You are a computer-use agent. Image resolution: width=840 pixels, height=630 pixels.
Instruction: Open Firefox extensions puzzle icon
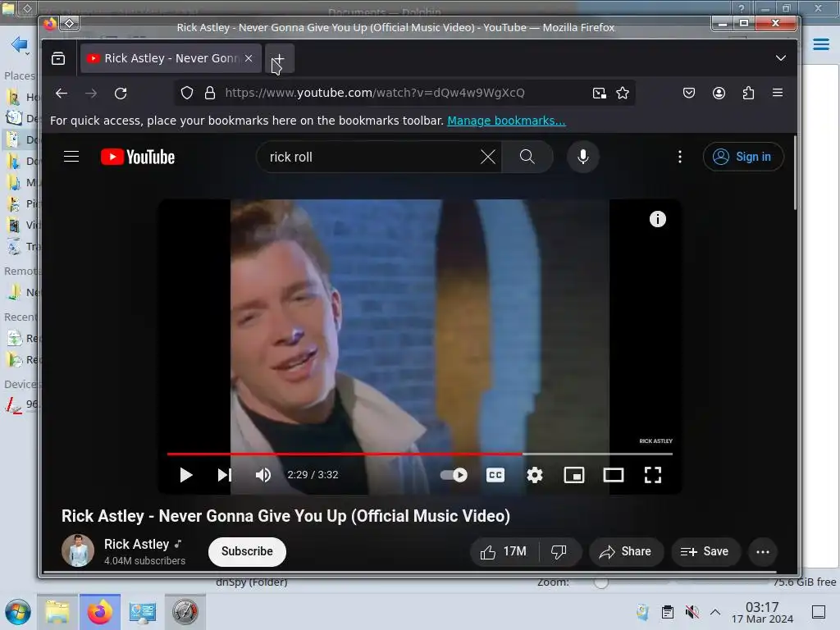click(748, 94)
